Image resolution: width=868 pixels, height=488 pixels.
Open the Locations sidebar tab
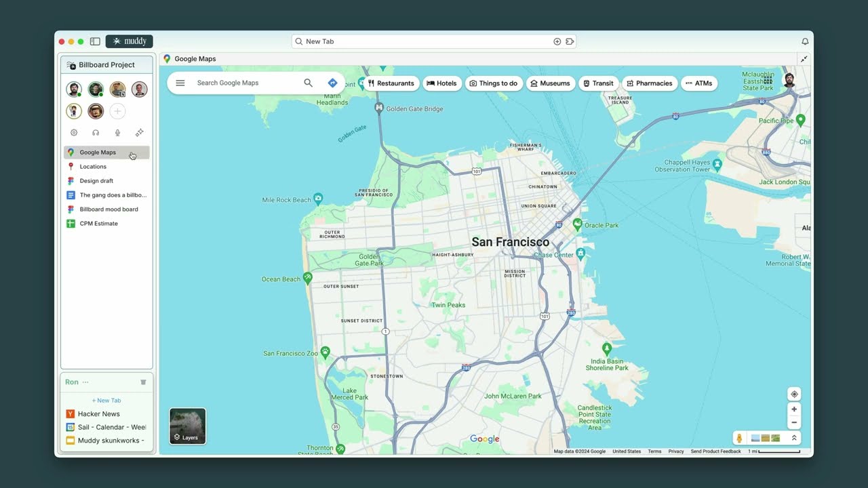(x=106, y=167)
